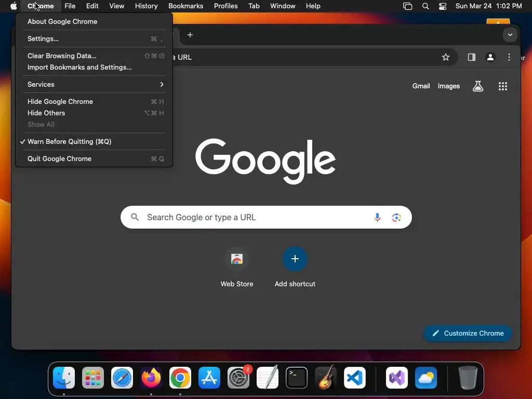Start voice search microphone
The image size is (532, 399).
pos(377,217)
